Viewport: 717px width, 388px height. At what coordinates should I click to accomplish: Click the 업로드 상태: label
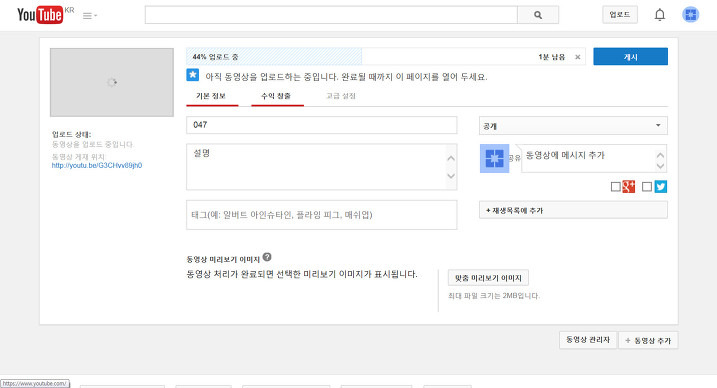point(71,134)
